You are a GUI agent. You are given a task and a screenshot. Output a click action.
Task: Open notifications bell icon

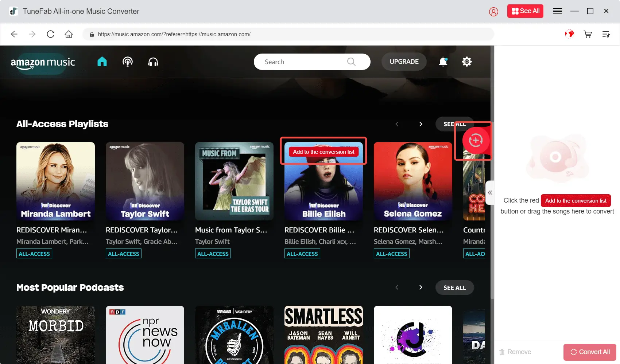443,62
